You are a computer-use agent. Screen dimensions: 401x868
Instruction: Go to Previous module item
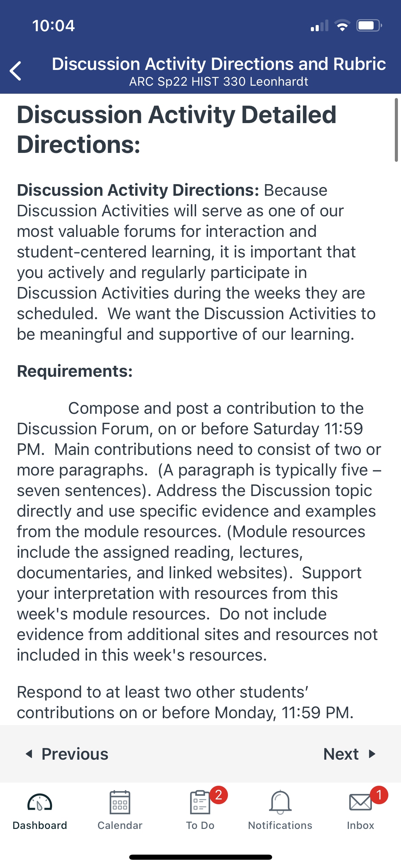coord(67,754)
